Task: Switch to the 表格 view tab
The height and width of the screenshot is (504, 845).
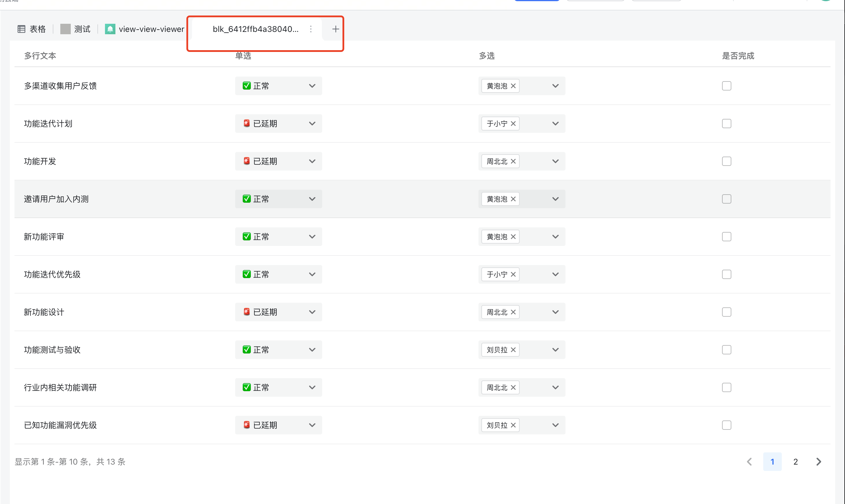Action: coord(32,29)
